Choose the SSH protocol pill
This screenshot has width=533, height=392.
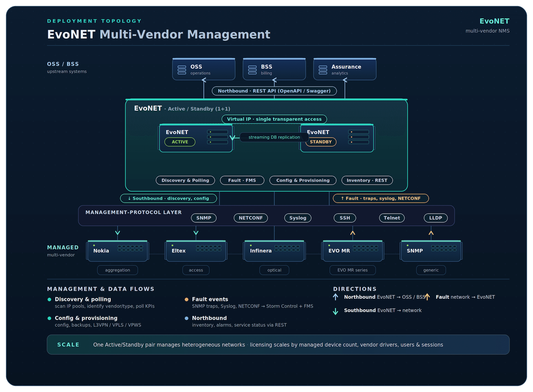(345, 218)
